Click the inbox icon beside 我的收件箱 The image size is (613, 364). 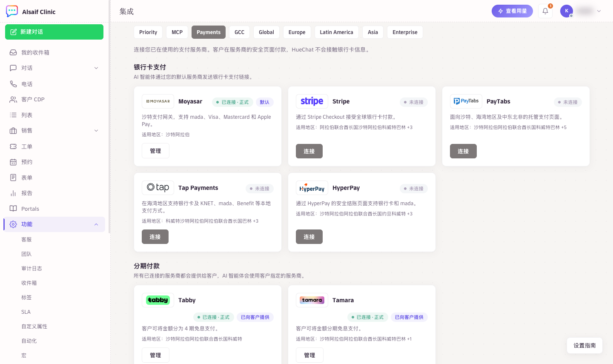point(13,52)
